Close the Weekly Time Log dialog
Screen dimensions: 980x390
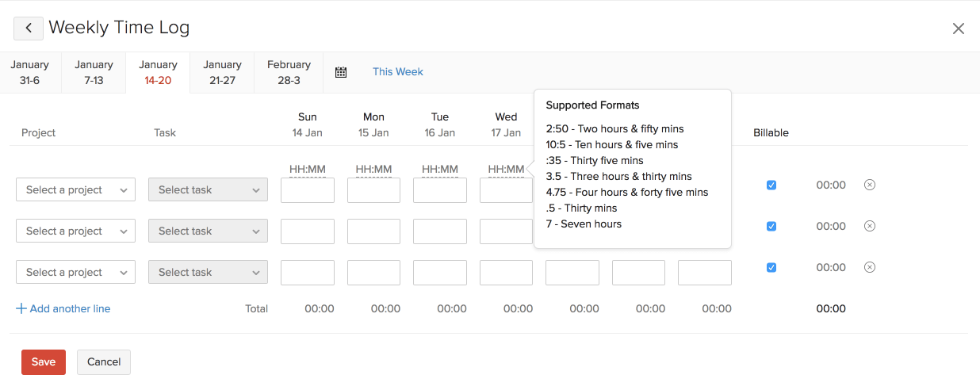click(958, 29)
